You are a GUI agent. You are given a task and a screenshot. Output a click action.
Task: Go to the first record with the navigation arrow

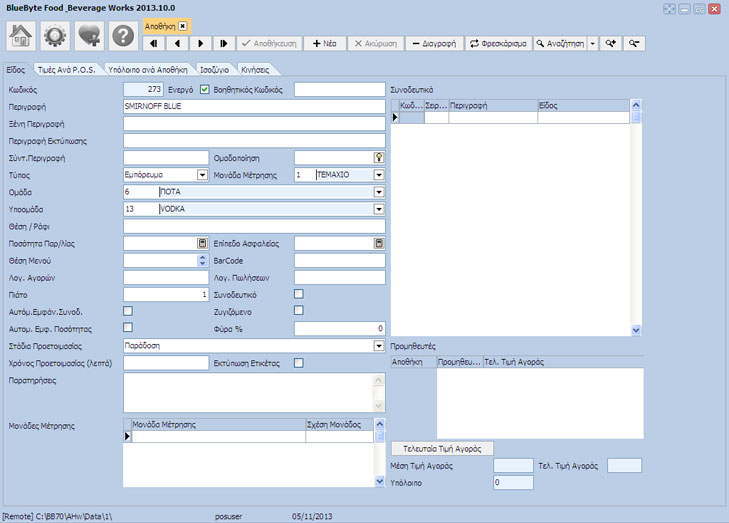154,44
